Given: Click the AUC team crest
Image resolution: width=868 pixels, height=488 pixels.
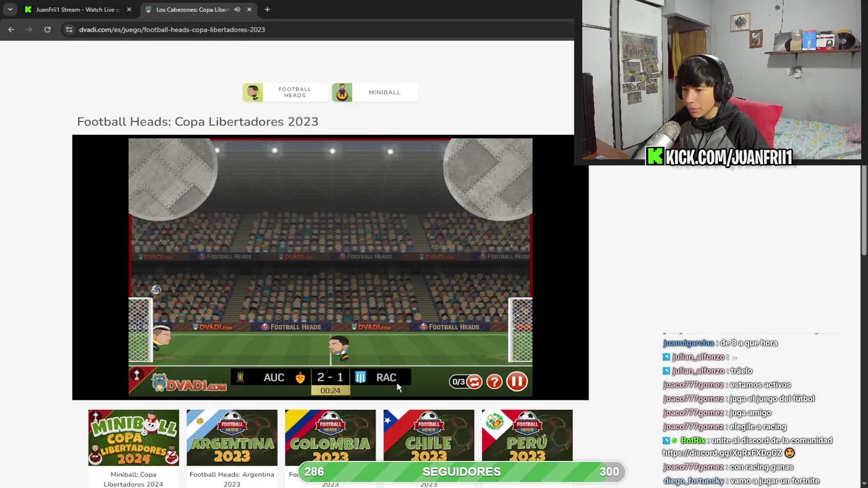Looking at the screenshot, I should [300, 378].
